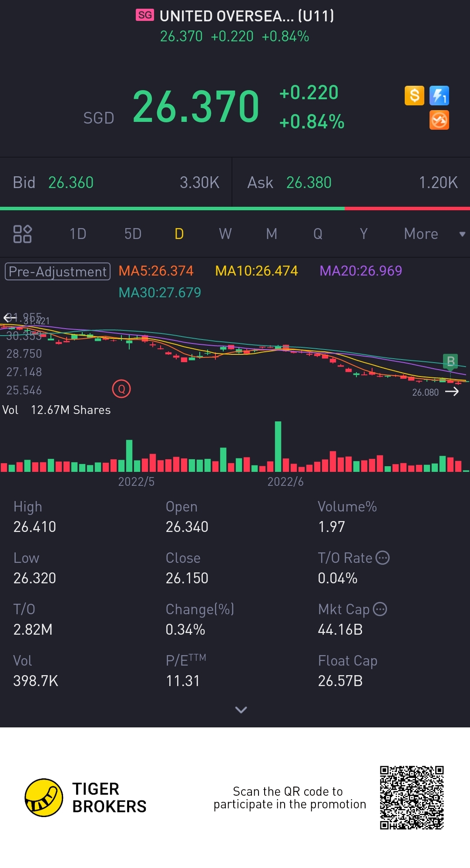470x868 pixels.
Task: Open T/O Rate info bubble icon
Action: (x=383, y=558)
